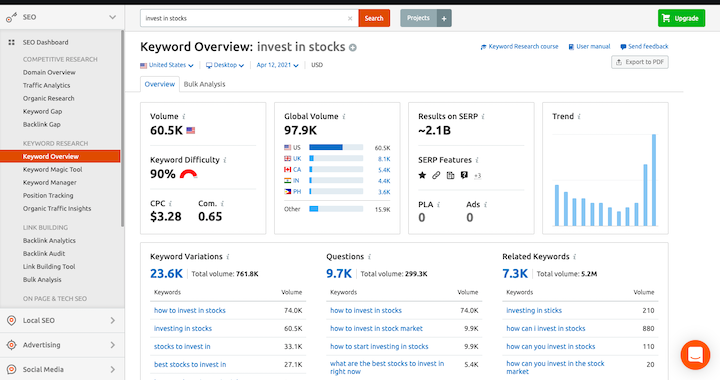The width and height of the screenshot is (720, 380).
Task: Click Send feedback link
Action: 644,46
